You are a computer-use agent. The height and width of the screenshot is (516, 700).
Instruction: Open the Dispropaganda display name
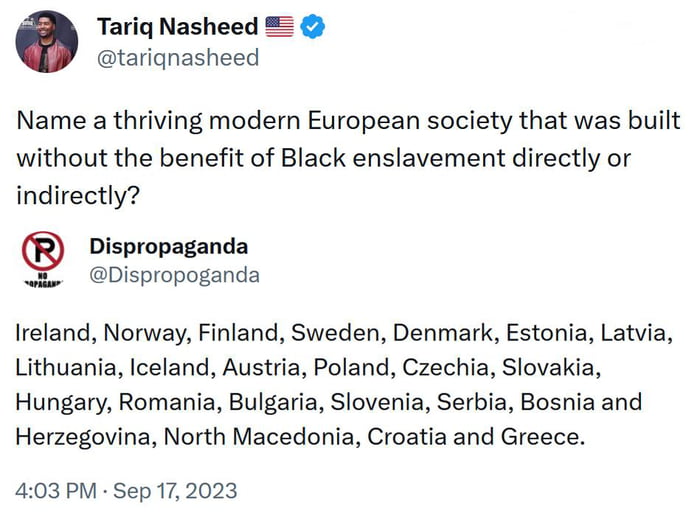pyautogui.click(x=168, y=246)
